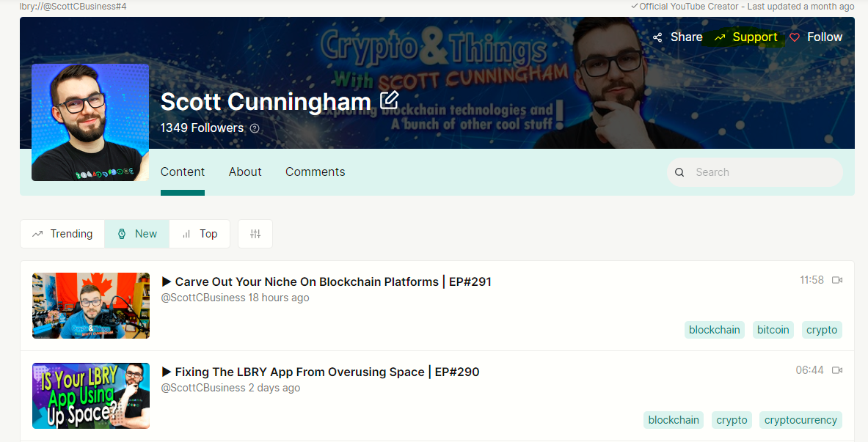Click the edit pencil beside Scott Cunningham
Screen dimensions: 868x442
[389, 100]
